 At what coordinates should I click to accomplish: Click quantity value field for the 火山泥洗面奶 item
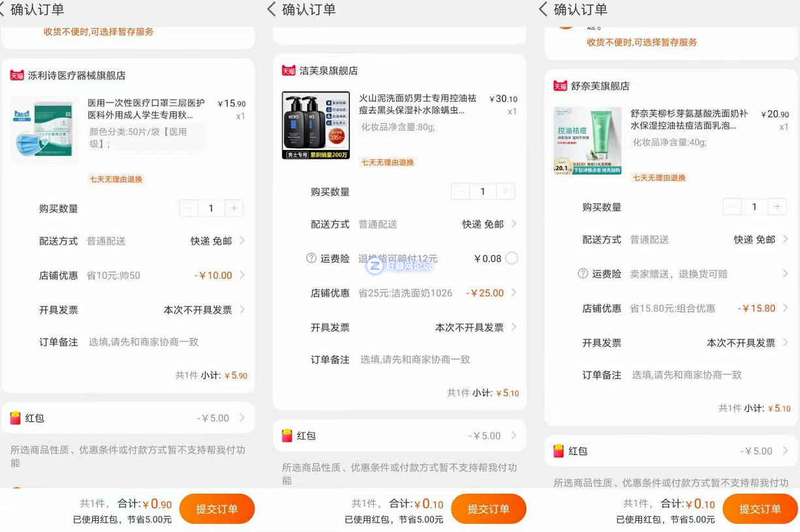(482, 192)
